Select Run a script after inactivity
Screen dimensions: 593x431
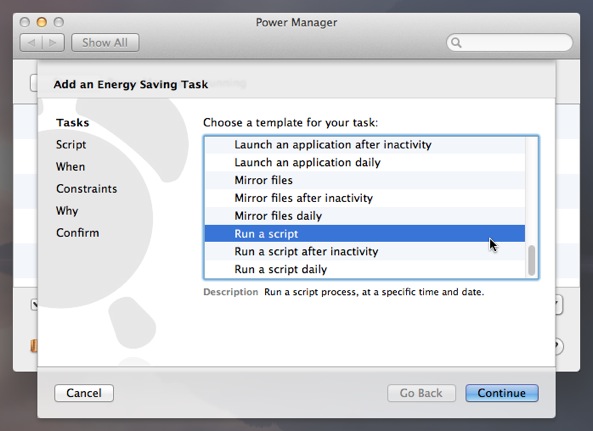pos(365,251)
